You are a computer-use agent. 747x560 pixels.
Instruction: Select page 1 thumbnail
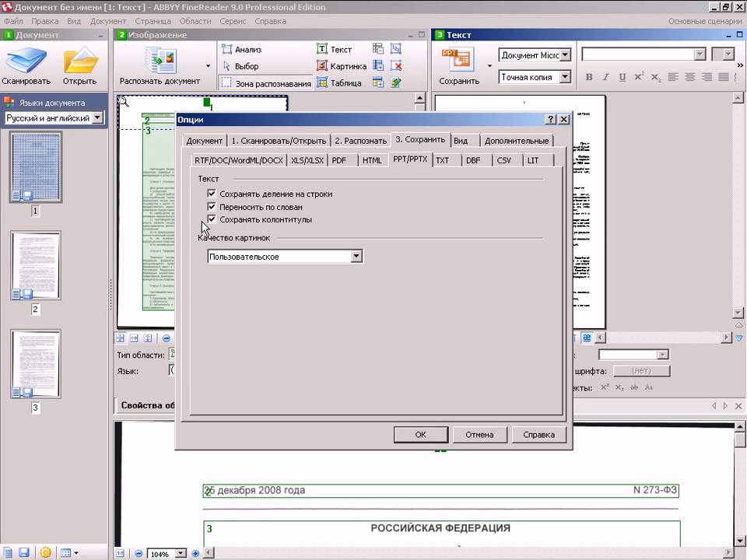(36, 167)
